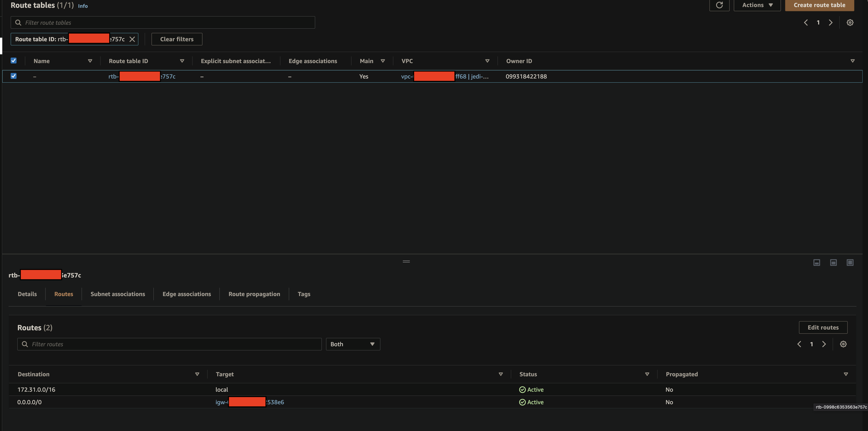
Task: Click search icon in Filter routes
Action: 25,344
